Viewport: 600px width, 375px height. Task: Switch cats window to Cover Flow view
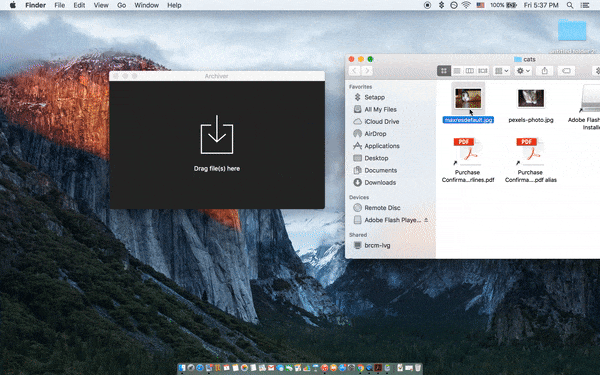(x=483, y=71)
